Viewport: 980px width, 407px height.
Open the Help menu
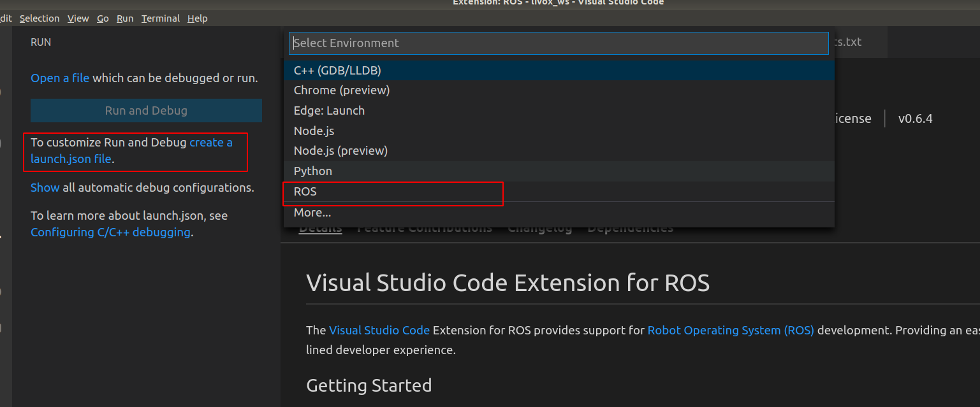[197, 18]
